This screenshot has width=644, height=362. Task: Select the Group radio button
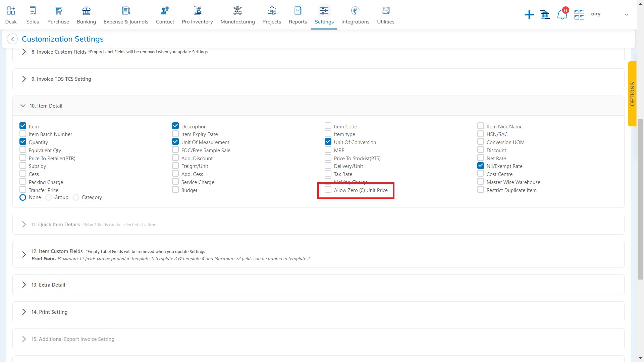[49, 197]
